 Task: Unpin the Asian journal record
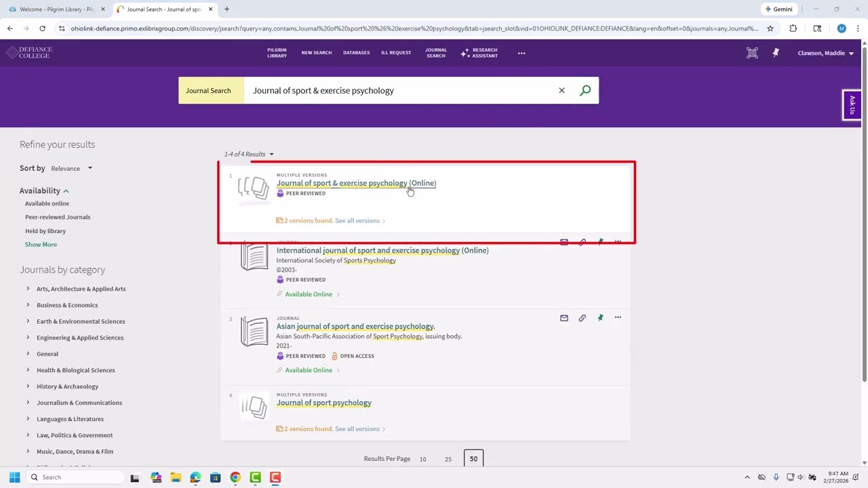coord(600,318)
